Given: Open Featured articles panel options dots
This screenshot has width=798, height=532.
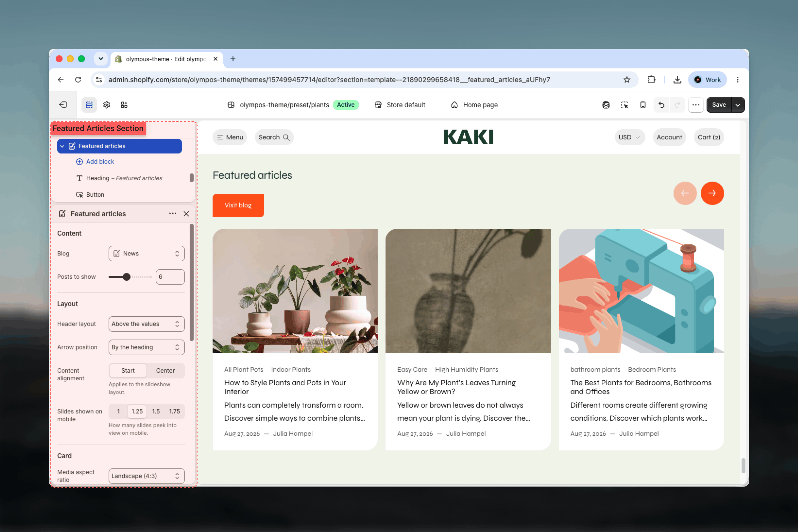Looking at the screenshot, I should coord(173,213).
